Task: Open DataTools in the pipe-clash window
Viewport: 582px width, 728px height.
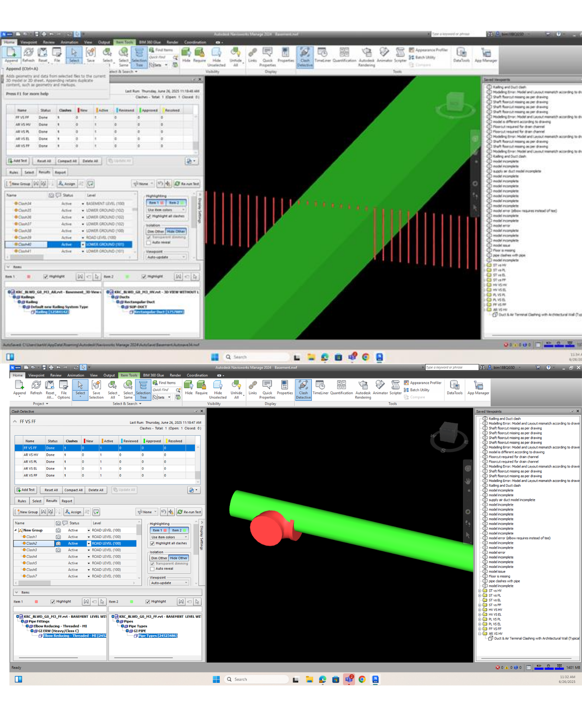Action: [454, 388]
